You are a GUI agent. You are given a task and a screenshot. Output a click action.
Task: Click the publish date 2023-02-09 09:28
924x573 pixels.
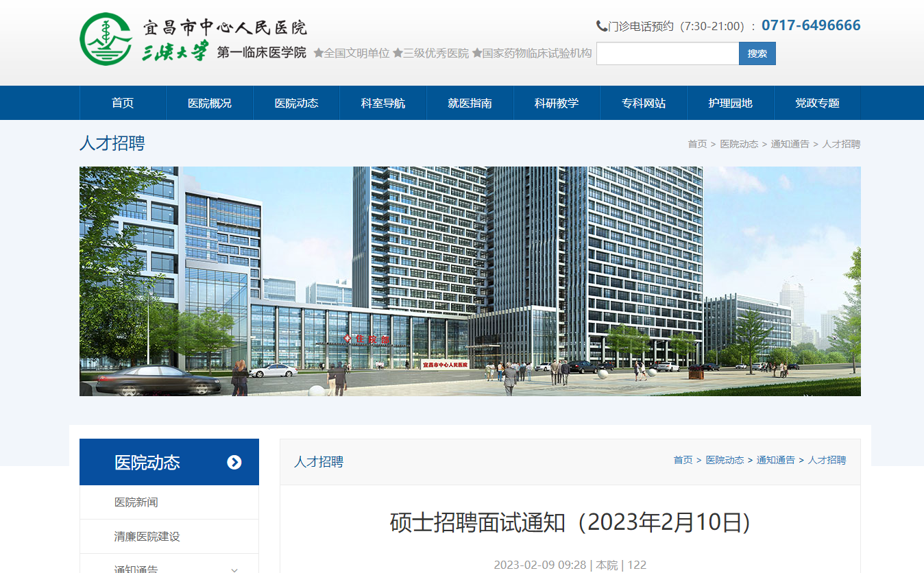[x=540, y=565]
